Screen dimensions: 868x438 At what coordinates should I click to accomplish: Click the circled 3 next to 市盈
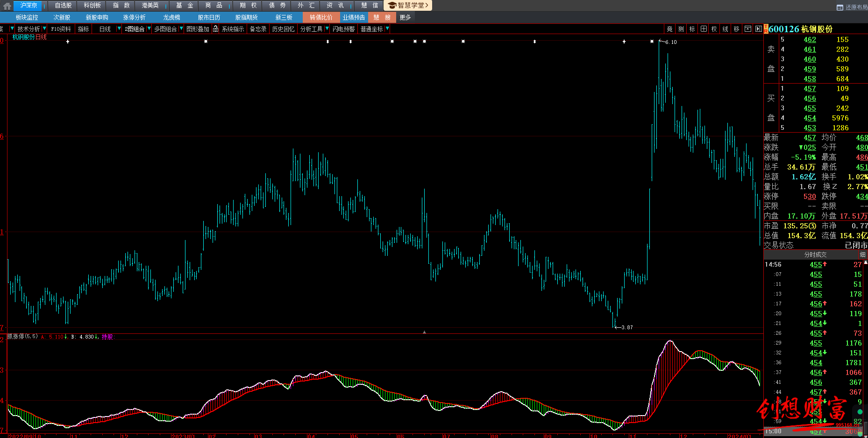812,226
